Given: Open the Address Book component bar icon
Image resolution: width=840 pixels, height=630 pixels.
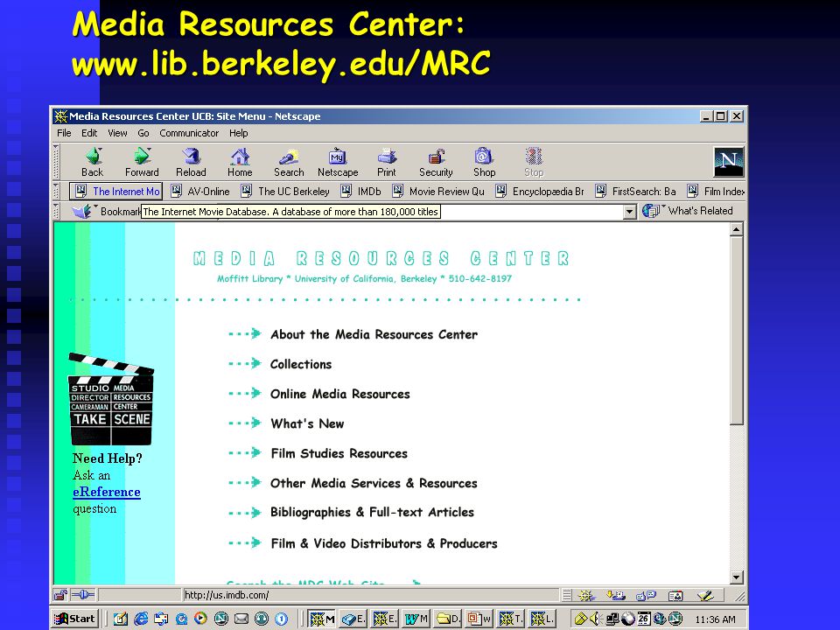Looking at the screenshot, I should (x=675, y=596).
